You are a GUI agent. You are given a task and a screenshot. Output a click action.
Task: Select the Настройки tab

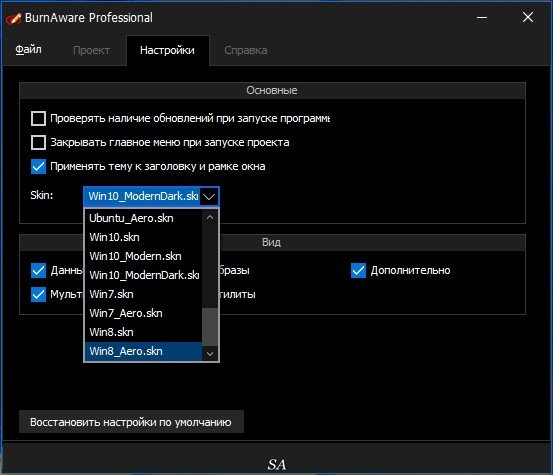(x=167, y=50)
